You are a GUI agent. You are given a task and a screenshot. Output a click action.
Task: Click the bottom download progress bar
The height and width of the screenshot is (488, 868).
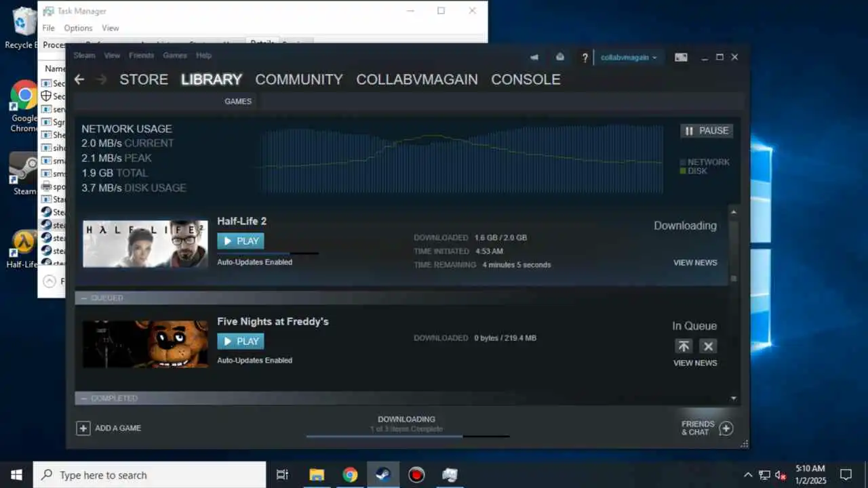(408, 436)
